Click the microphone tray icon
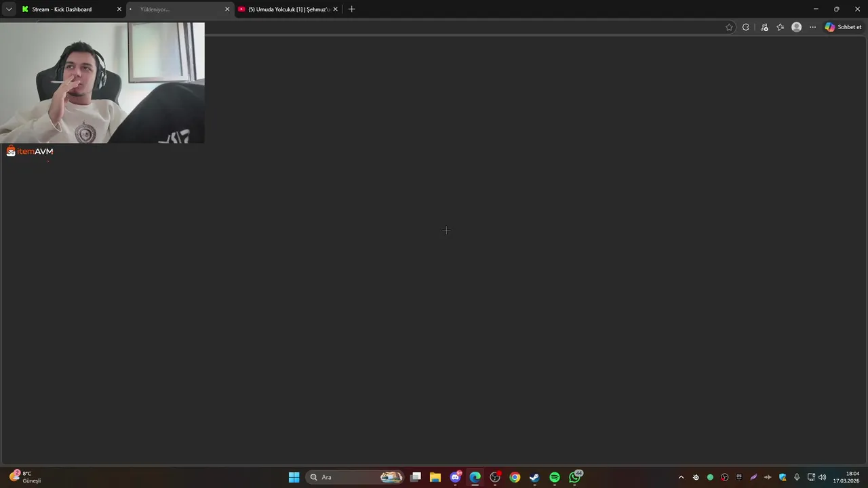Image resolution: width=868 pixels, height=488 pixels. pyautogui.click(x=797, y=477)
